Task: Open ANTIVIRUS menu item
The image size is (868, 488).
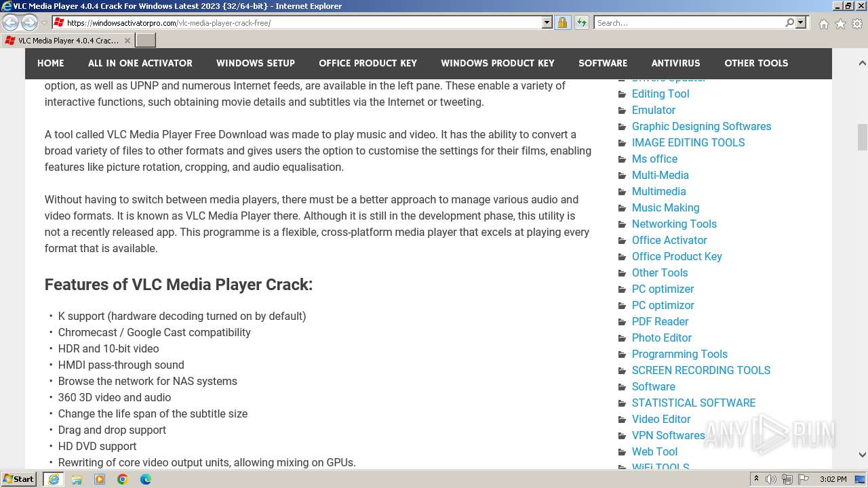Action: 676,63
